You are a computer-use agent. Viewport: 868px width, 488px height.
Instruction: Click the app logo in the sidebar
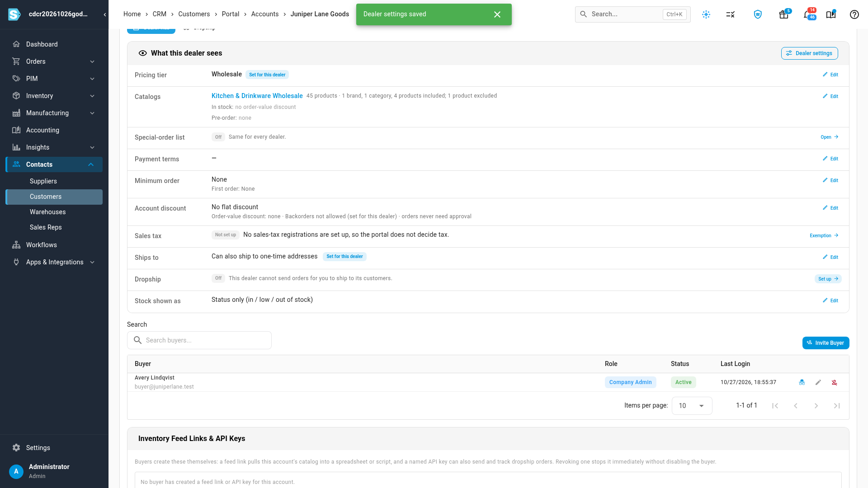tap(14, 14)
